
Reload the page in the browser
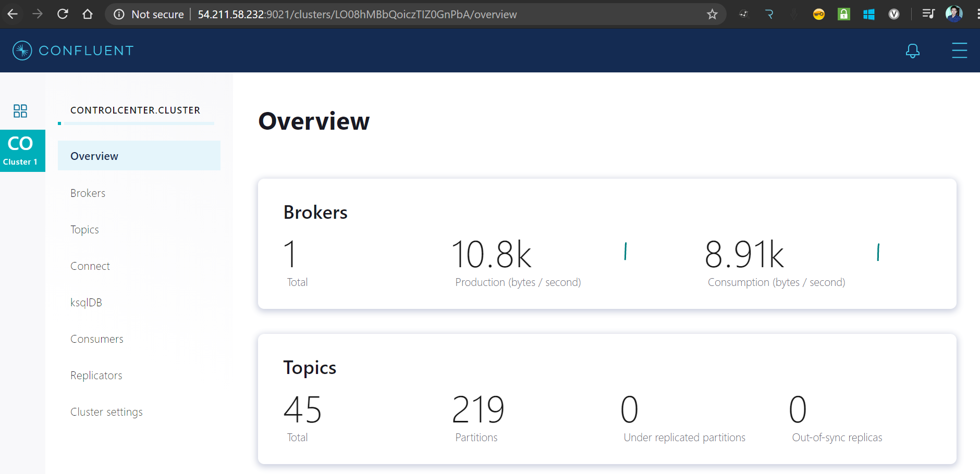pos(63,14)
